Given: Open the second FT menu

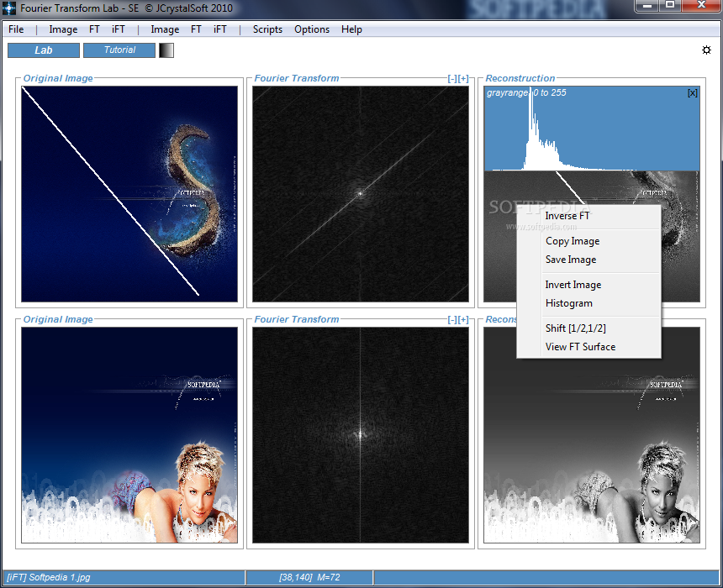Looking at the screenshot, I should [x=196, y=29].
